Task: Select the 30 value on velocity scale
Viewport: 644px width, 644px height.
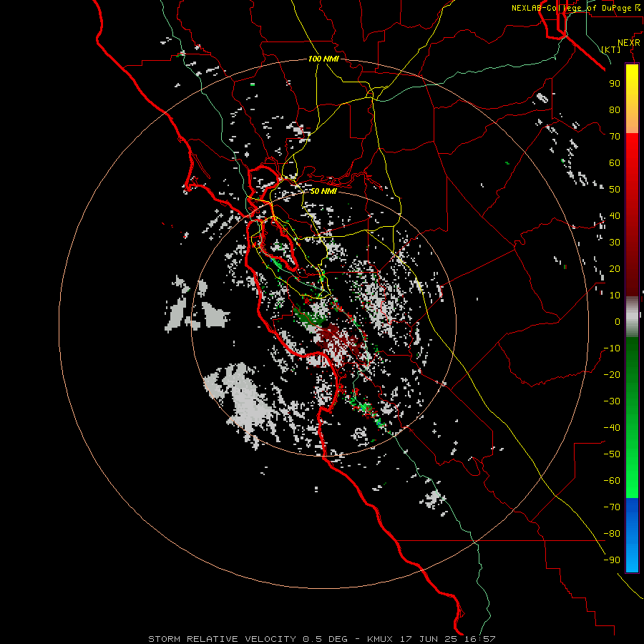Action: pyautogui.click(x=615, y=243)
